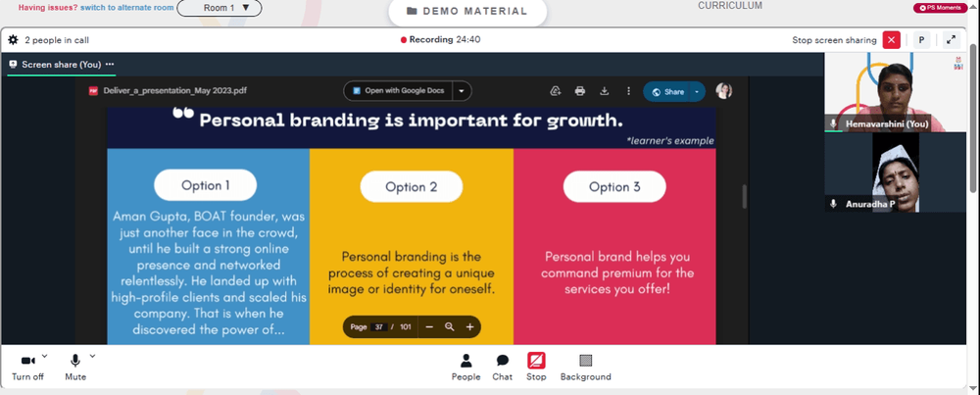Click 'Stop screen sharing' label text
The height and width of the screenshot is (395, 980).
coord(834,40)
